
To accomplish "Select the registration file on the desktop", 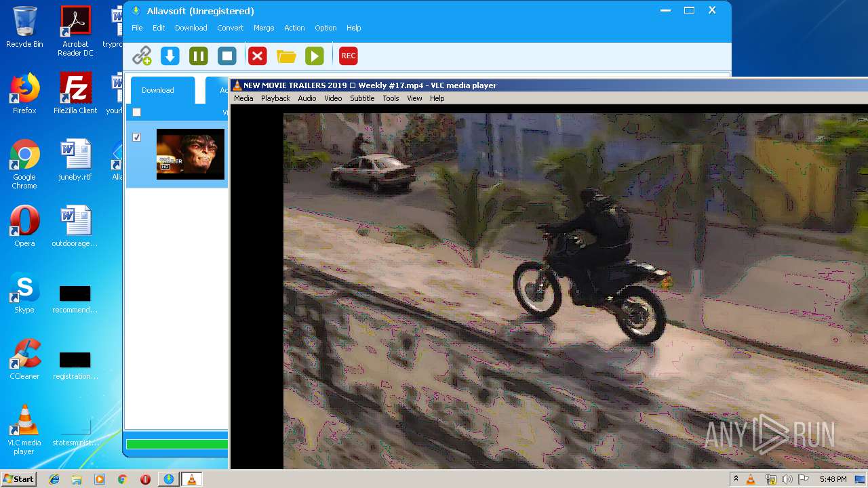I will 75,366.
